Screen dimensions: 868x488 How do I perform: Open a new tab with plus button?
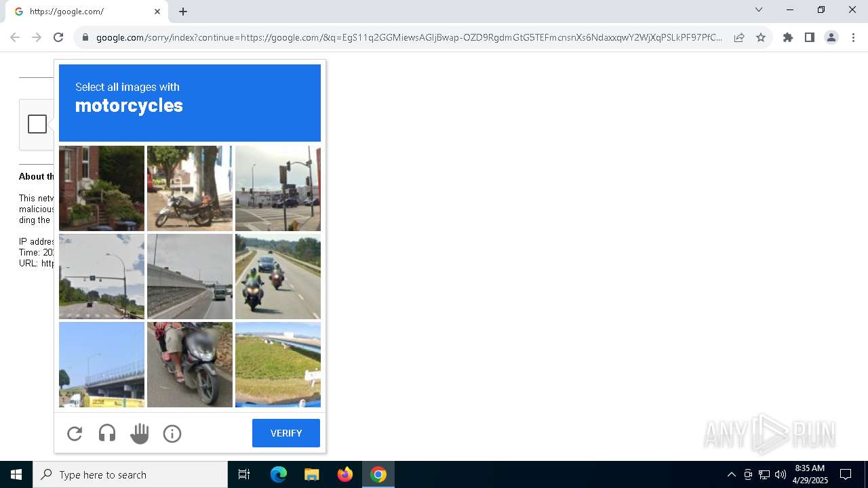pyautogui.click(x=183, y=12)
